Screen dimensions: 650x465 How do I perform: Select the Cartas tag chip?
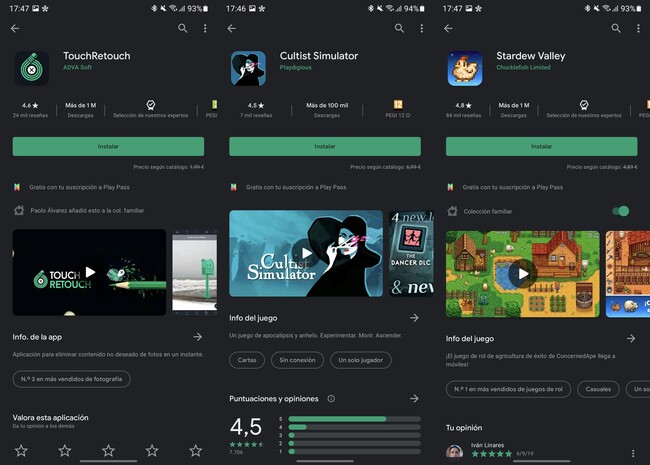click(247, 360)
